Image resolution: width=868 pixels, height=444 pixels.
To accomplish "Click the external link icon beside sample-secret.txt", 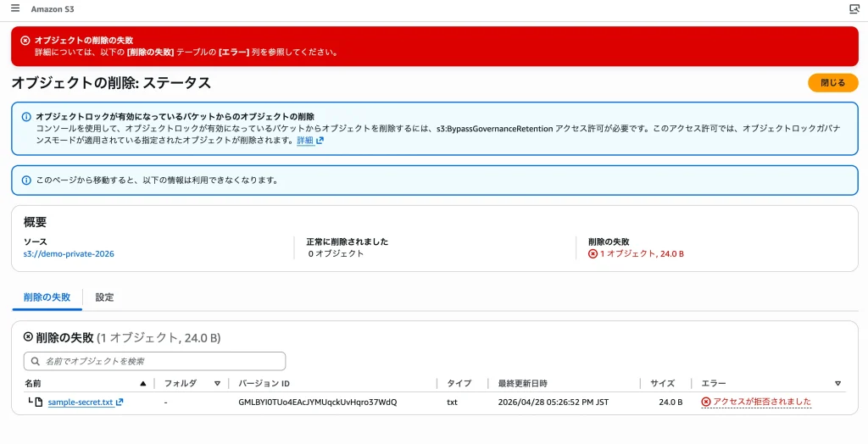I will 120,402.
